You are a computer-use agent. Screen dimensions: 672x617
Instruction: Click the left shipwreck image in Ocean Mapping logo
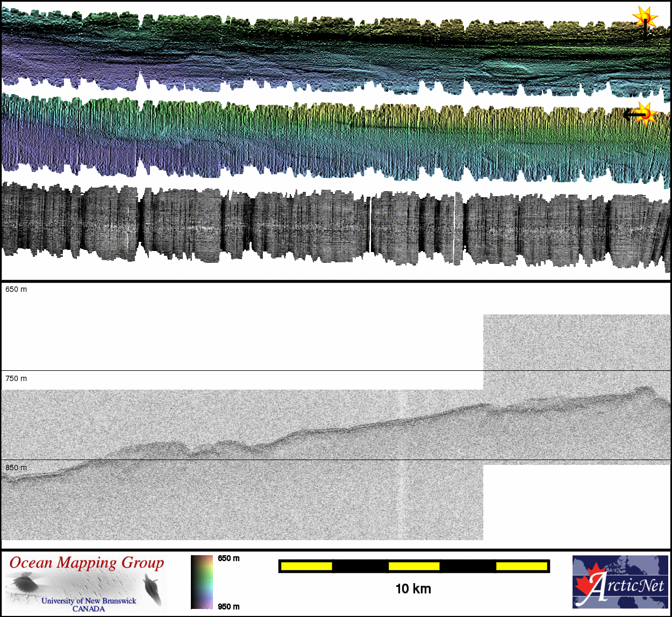pos(24,583)
